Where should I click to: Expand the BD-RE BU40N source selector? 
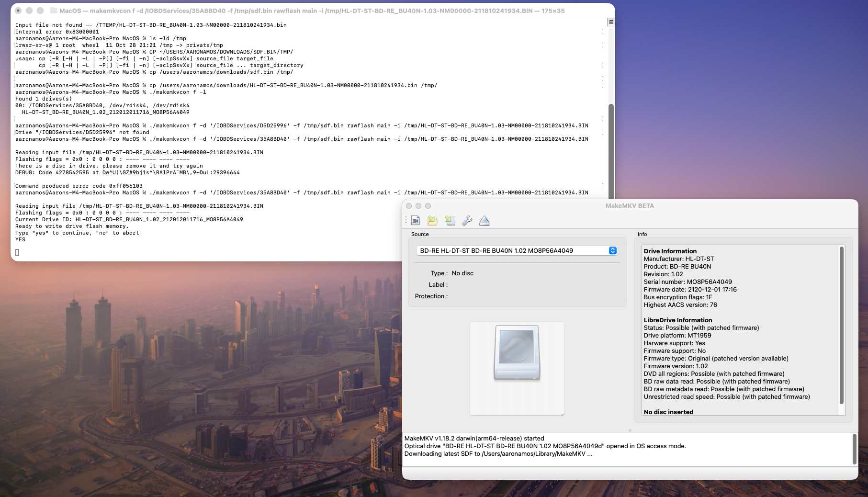point(612,250)
